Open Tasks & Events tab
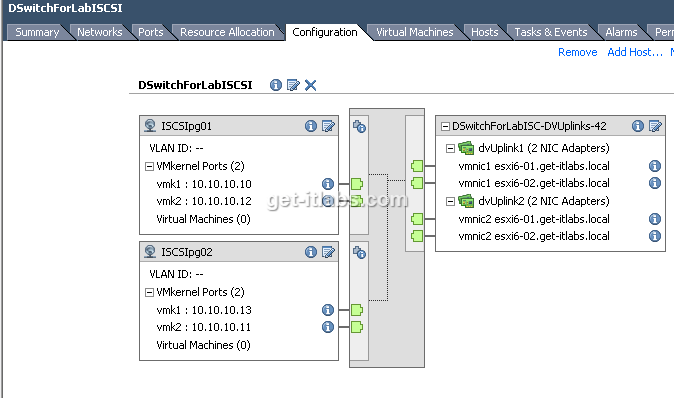The image size is (674, 398). (551, 32)
